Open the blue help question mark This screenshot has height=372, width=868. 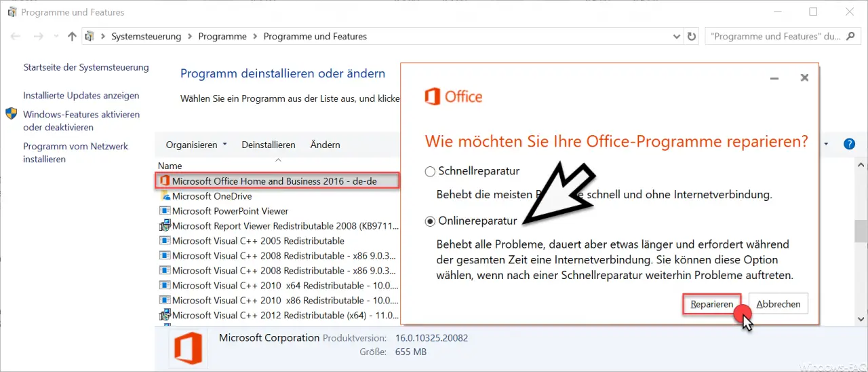849,144
